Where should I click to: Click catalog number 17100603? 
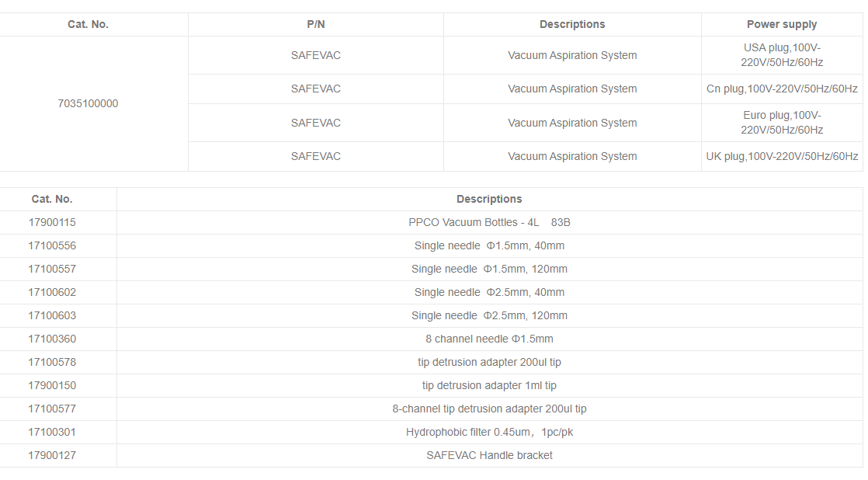pos(52,315)
